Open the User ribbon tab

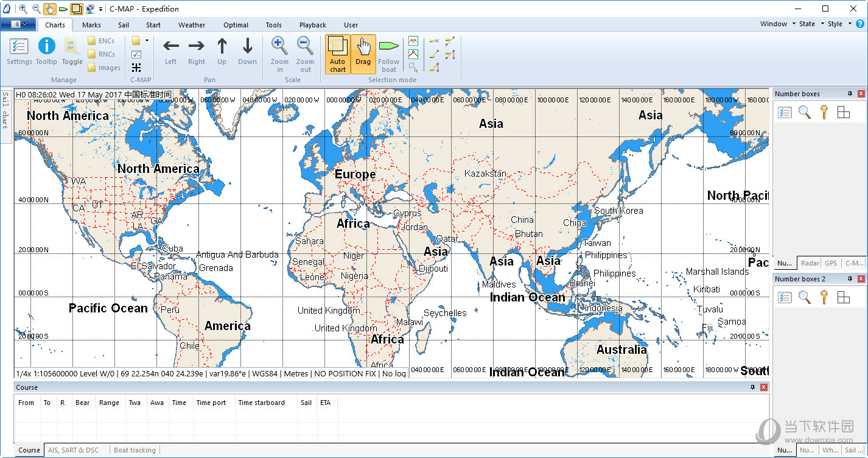point(351,25)
